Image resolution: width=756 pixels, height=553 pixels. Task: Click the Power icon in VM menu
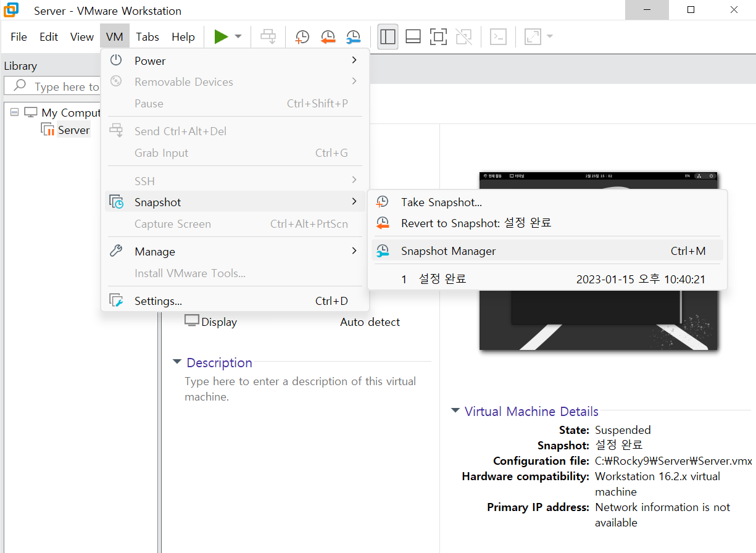tap(116, 60)
